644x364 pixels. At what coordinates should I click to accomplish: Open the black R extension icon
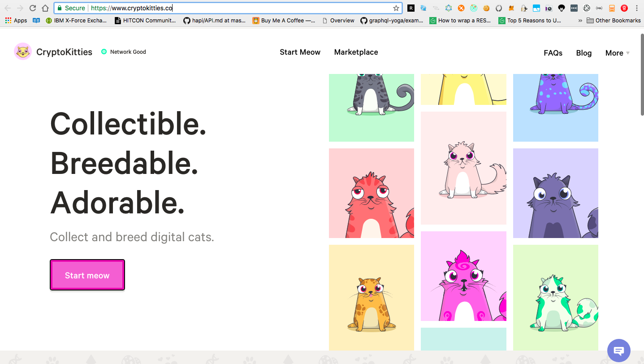[x=411, y=8]
